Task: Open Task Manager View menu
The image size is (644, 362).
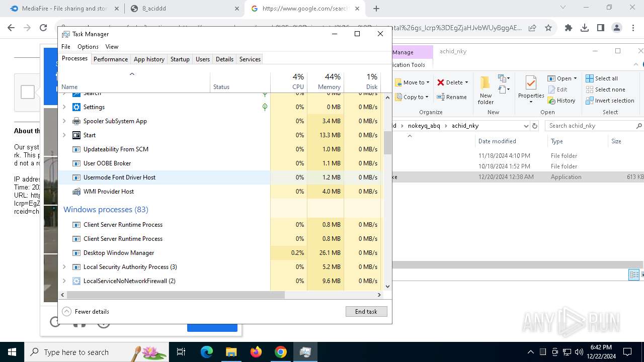Action: click(x=112, y=47)
